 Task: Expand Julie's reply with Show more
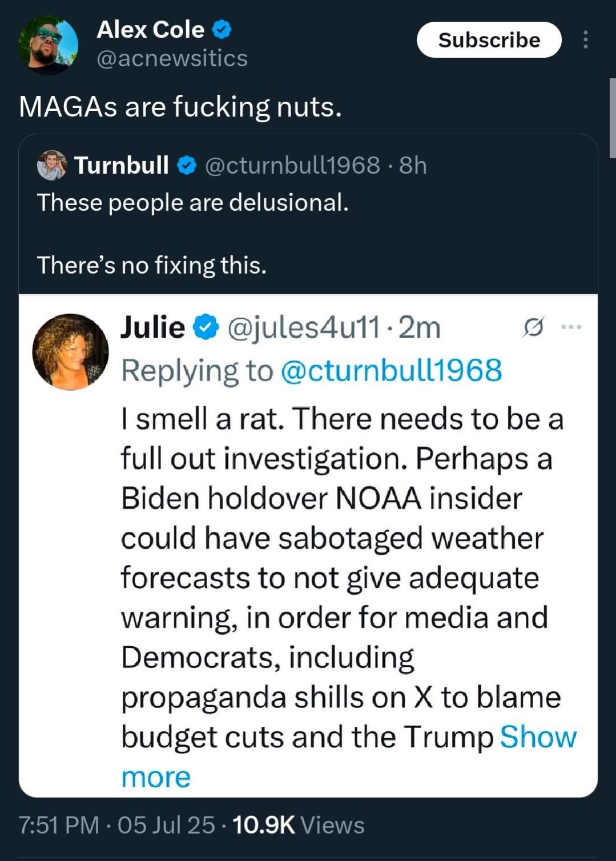(349, 757)
